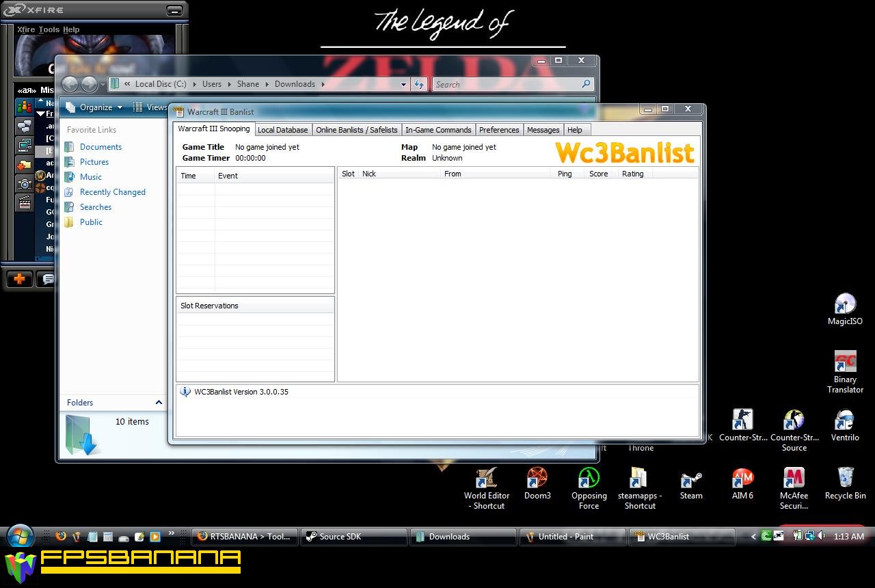Open the address bar history dropdown arrow
Image resolution: width=875 pixels, height=588 pixels.
403,84
